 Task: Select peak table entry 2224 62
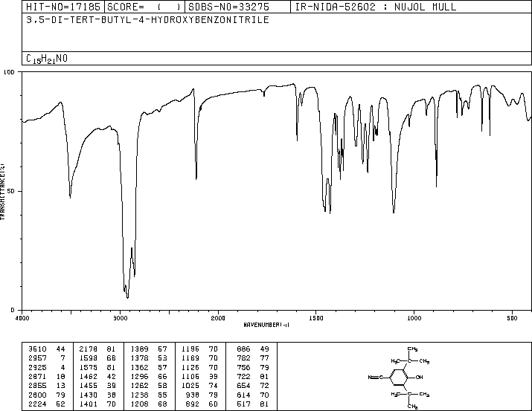coord(97,404)
